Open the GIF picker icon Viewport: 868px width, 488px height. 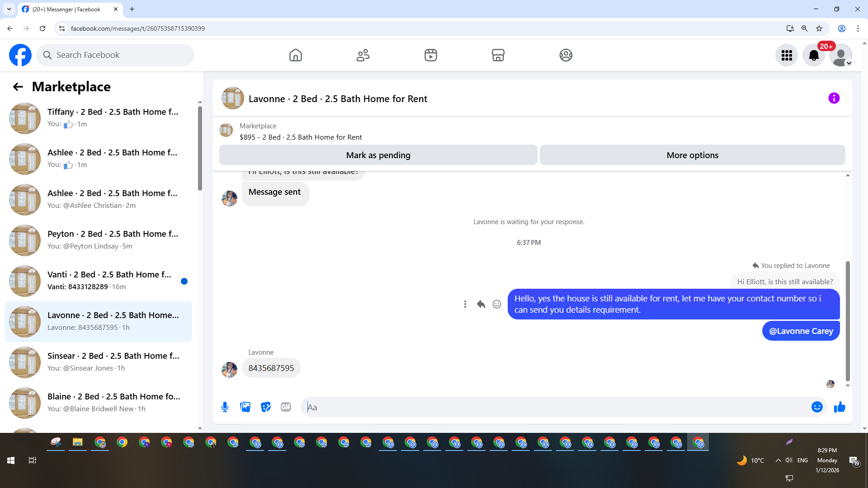point(286,407)
